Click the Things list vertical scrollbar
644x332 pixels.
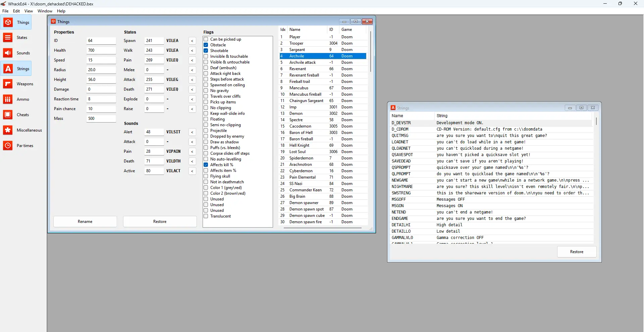point(370,51)
